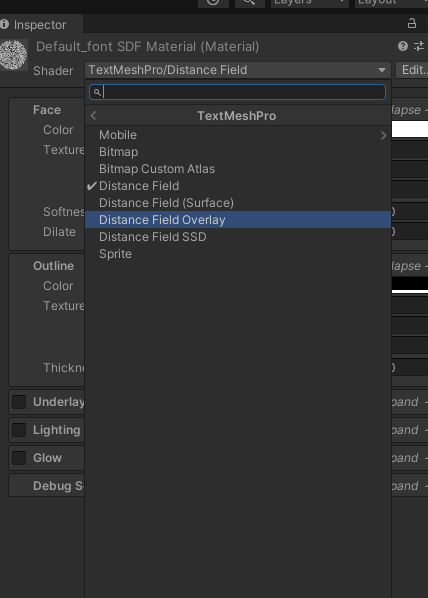Click the Inspector tab info icon
Image resolution: width=428 pixels, height=598 pixels.
pos(5,24)
